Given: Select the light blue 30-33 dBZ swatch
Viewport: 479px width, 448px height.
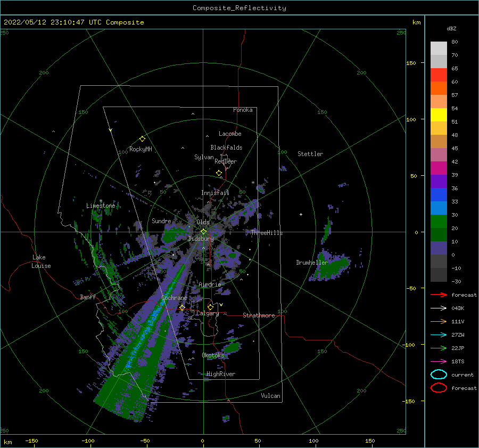Looking at the screenshot, I should click(x=439, y=208).
